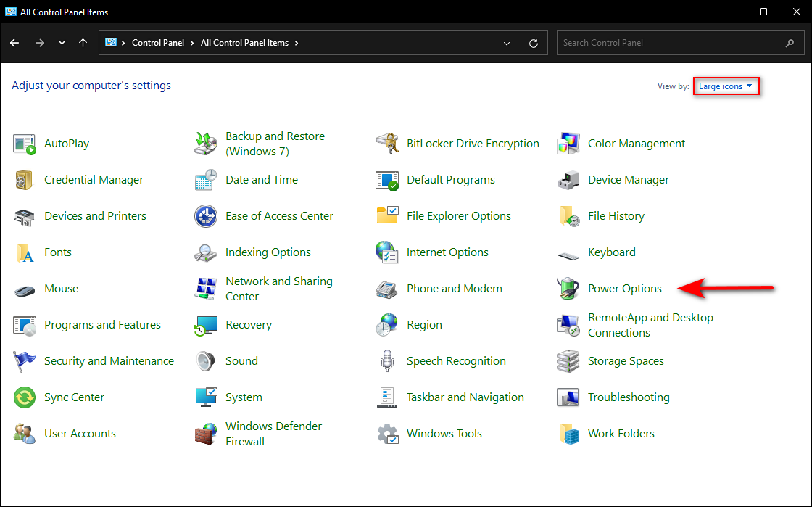Open the Phone and Modem icon
Screen dimensions: 812x507
click(387, 289)
